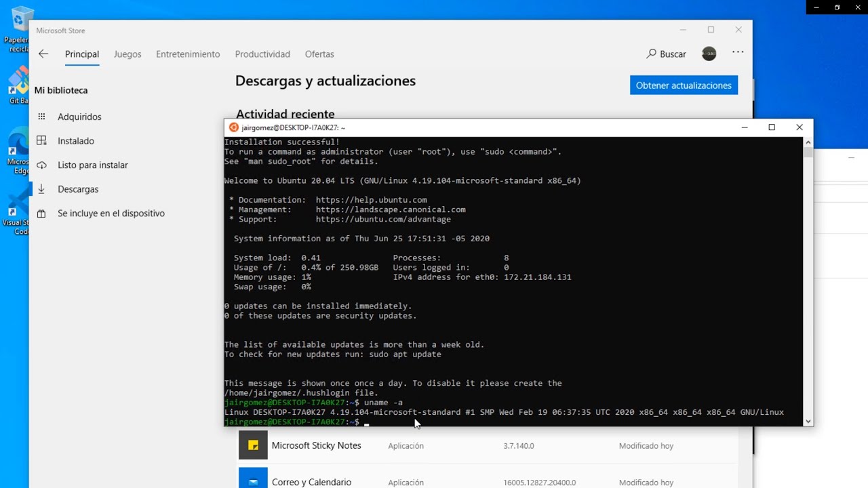Open the Microsoft Edge desktop icon

(x=17, y=150)
